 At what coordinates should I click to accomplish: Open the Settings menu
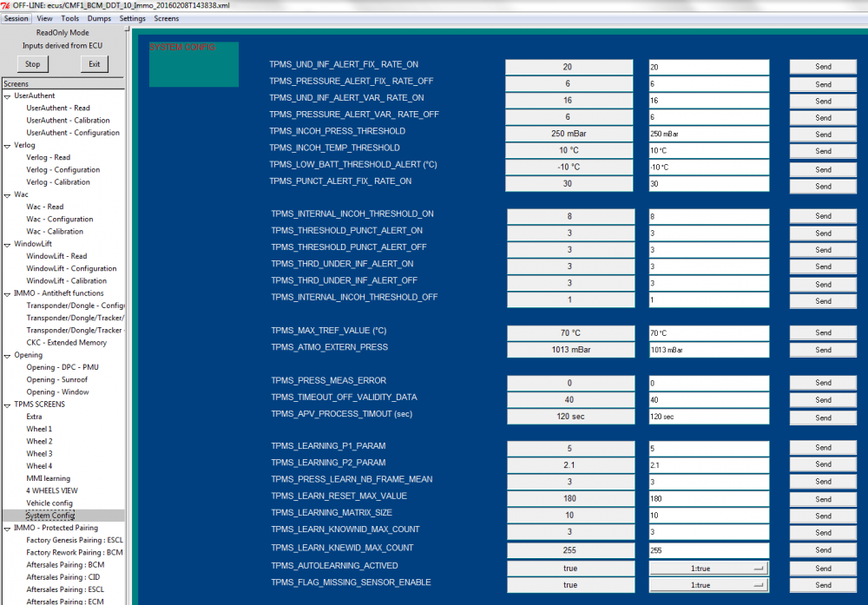pyautogui.click(x=132, y=18)
